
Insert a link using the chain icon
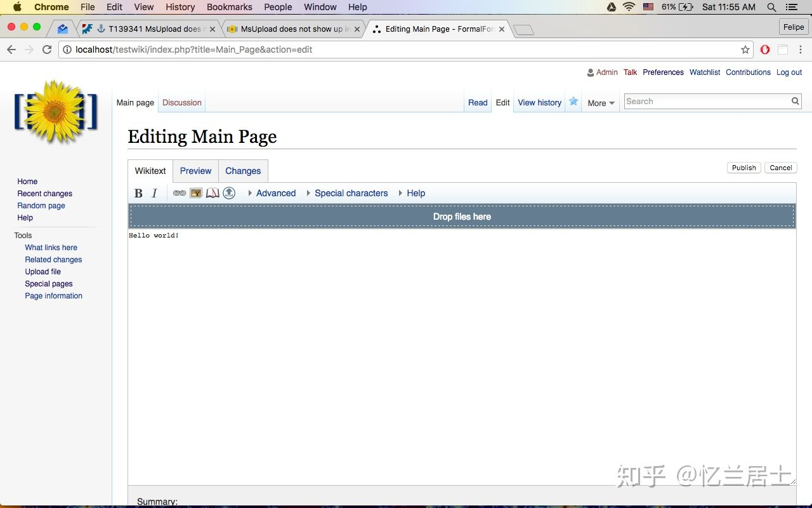(x=180, y=193)
